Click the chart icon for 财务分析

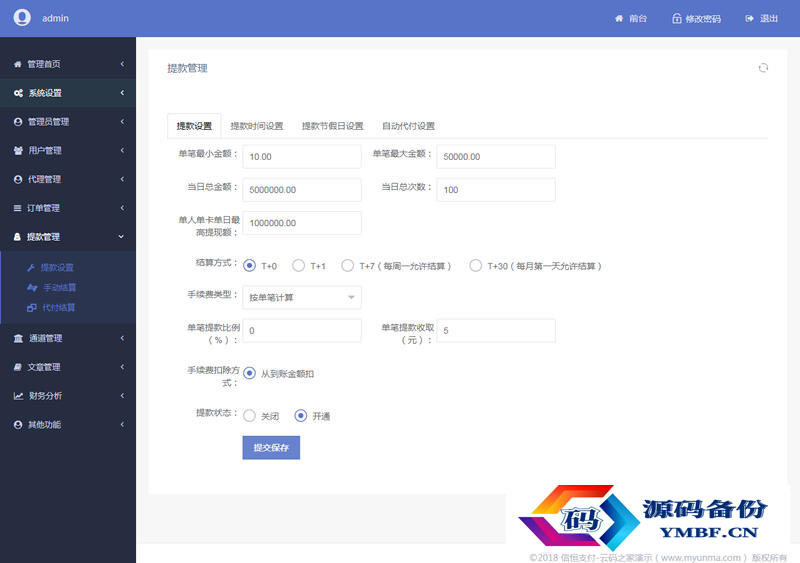coord(18,396)
